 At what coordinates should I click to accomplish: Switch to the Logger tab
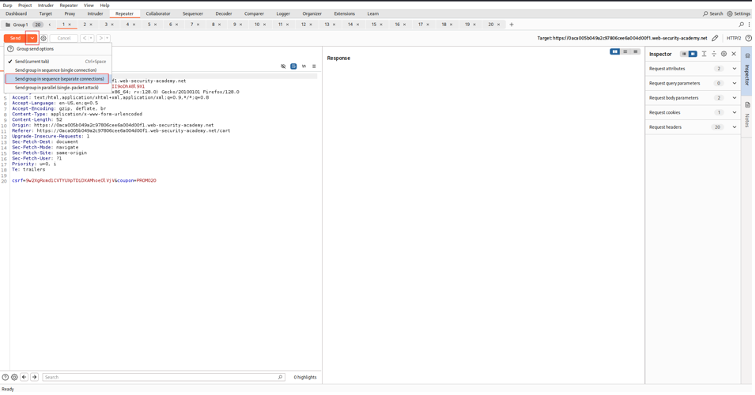point(283,14)
